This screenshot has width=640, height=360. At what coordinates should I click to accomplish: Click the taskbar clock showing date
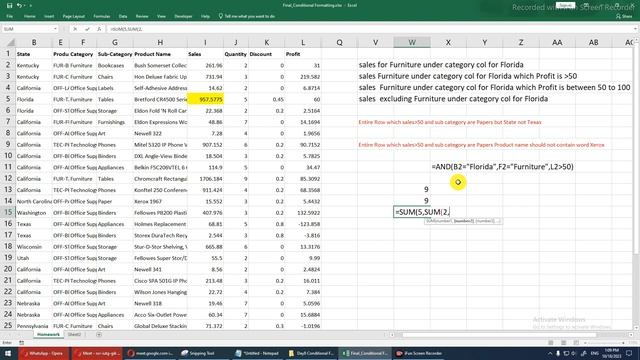[x=611, y=353]
